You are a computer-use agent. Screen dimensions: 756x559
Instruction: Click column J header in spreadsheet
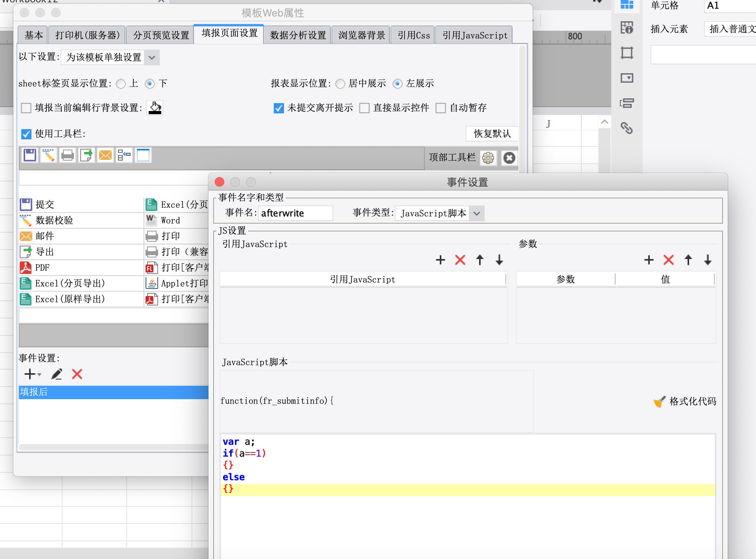548,124
